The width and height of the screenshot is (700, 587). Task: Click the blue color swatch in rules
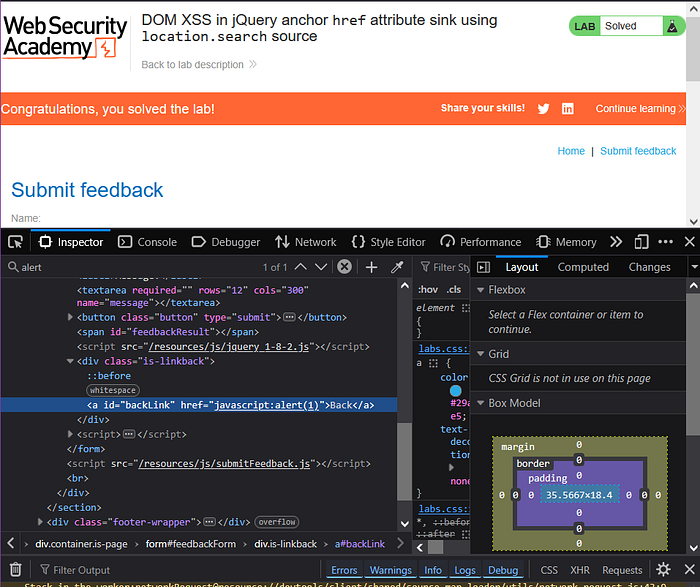[x=455, y=391]
